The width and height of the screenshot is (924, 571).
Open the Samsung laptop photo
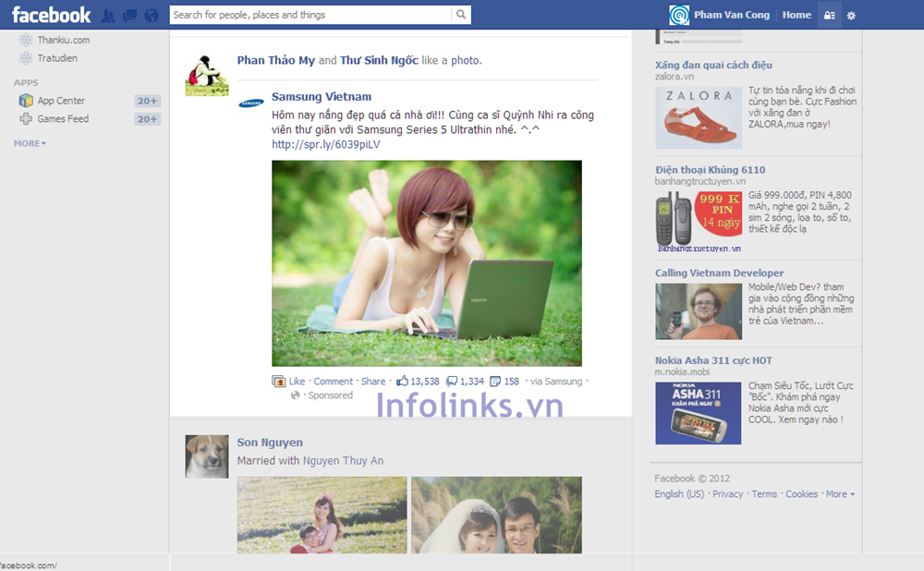point(427,263)
